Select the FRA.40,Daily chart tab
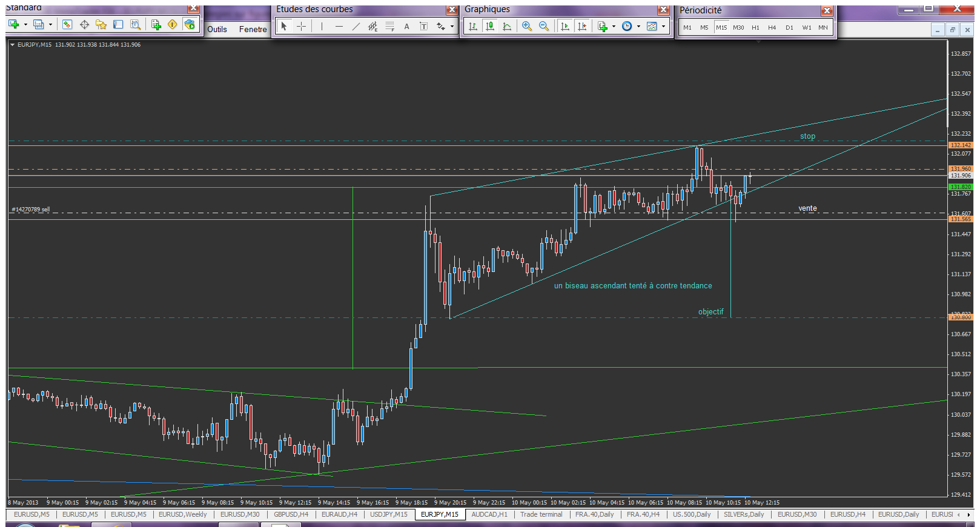 (x=594, y=515)
